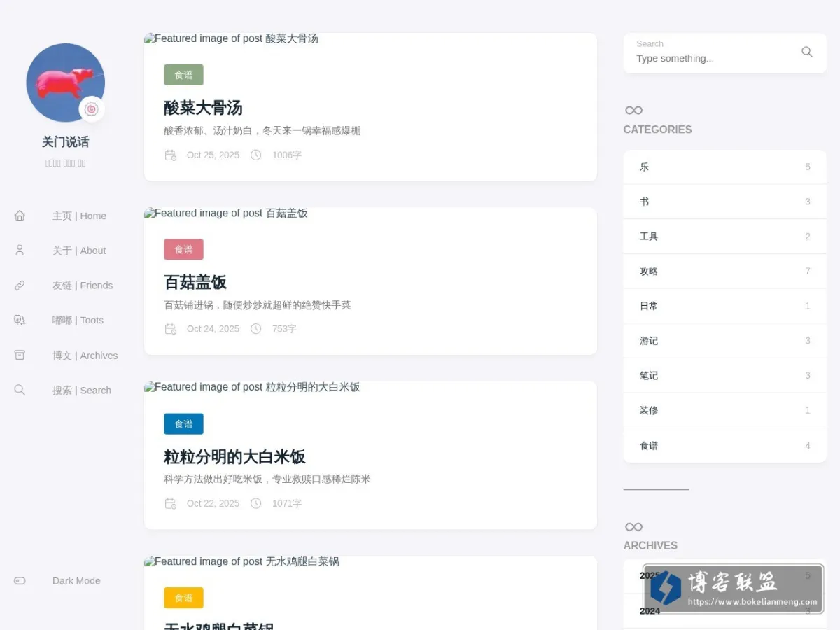The height and width of the screenshot is (630, 840).
Task: Click clock icon next to 1006字
Action: [256, 155]
